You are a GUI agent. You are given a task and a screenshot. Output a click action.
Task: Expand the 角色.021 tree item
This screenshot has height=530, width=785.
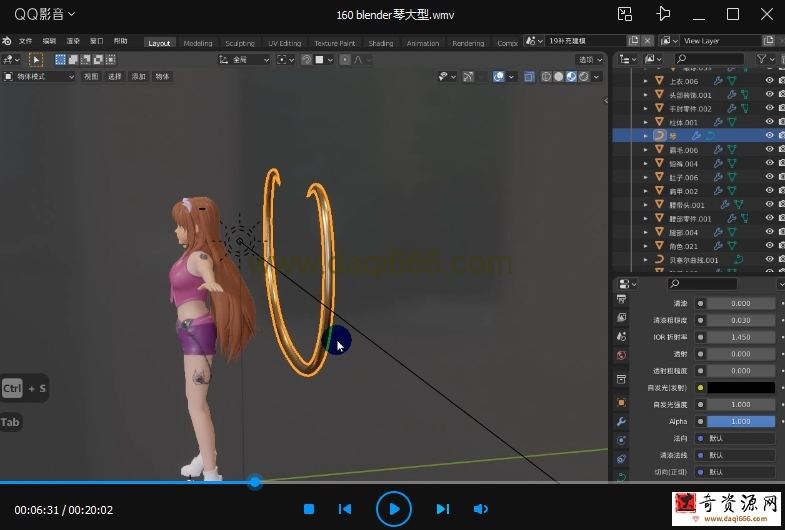646,246
